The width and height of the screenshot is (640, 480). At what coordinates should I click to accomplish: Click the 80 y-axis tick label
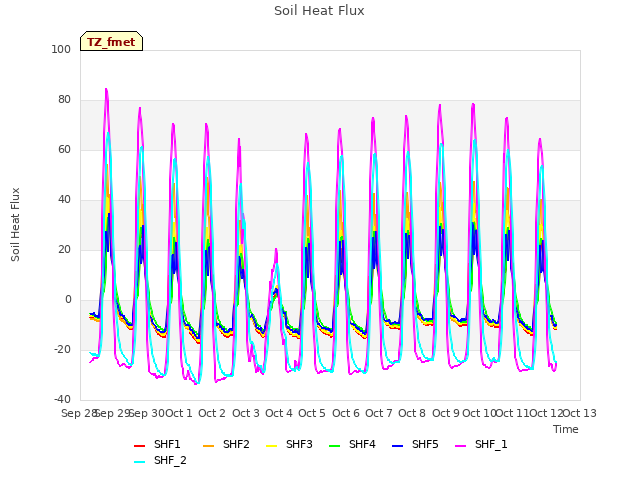(x=64, y=100)
